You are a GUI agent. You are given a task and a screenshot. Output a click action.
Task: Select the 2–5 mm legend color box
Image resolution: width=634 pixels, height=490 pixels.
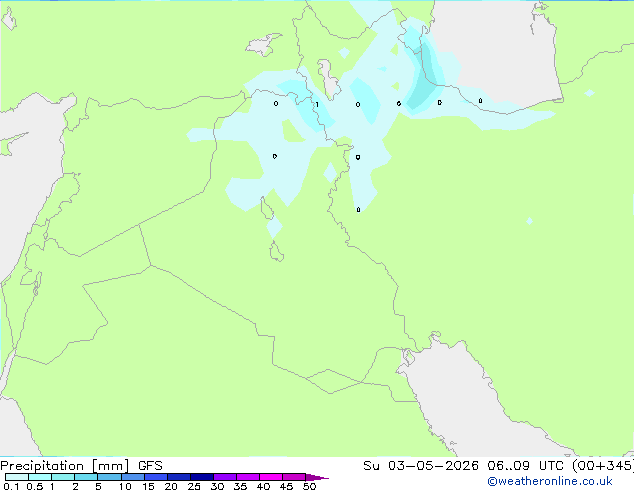[86, 477]
